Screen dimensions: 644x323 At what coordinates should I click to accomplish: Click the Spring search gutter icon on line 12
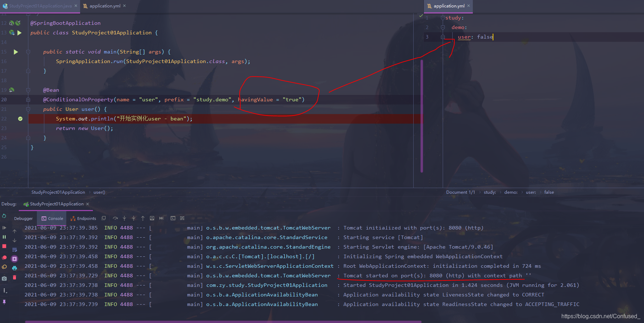click(12, 23)
